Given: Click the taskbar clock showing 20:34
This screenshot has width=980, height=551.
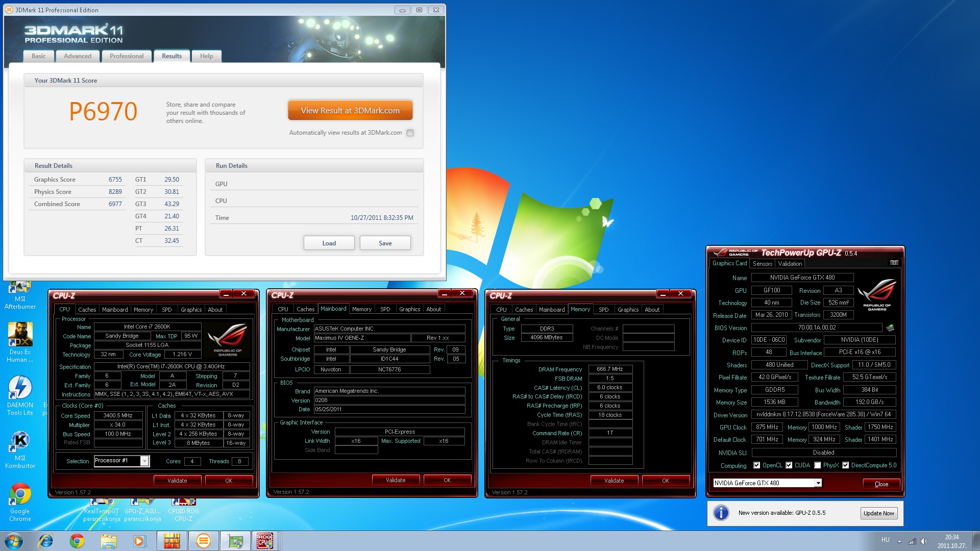Looking at the screenshot, I should point(951,541).
